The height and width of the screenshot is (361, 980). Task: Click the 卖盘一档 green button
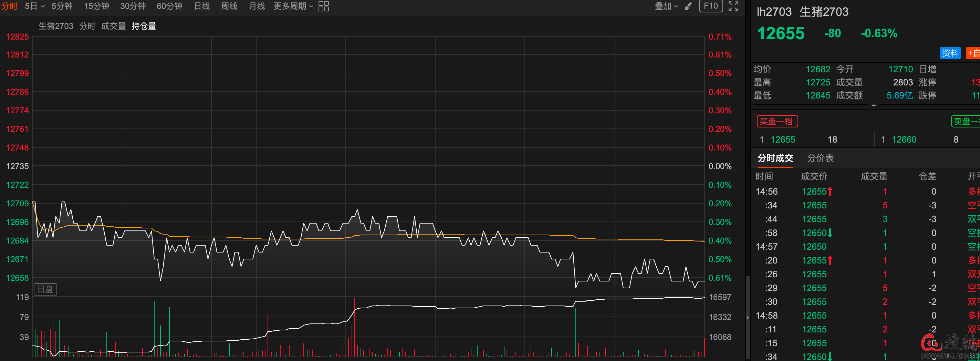click(x=966, y=121)
